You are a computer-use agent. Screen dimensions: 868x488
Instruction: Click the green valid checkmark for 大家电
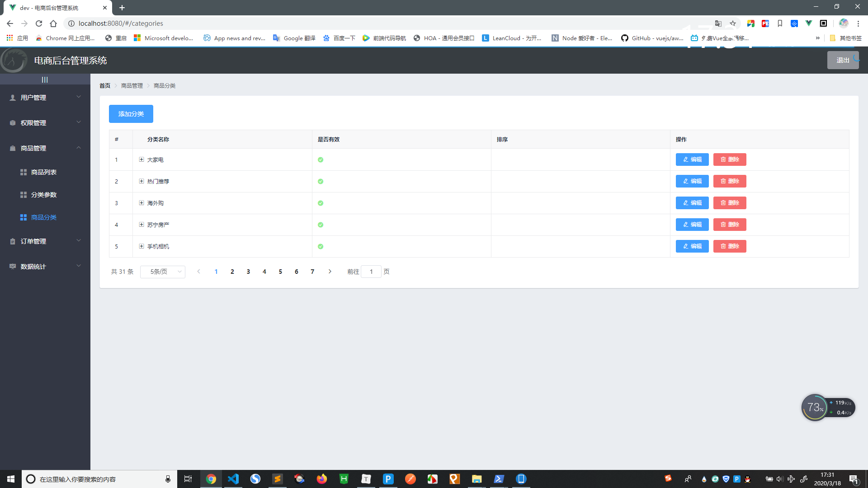[x=321, y=160]
